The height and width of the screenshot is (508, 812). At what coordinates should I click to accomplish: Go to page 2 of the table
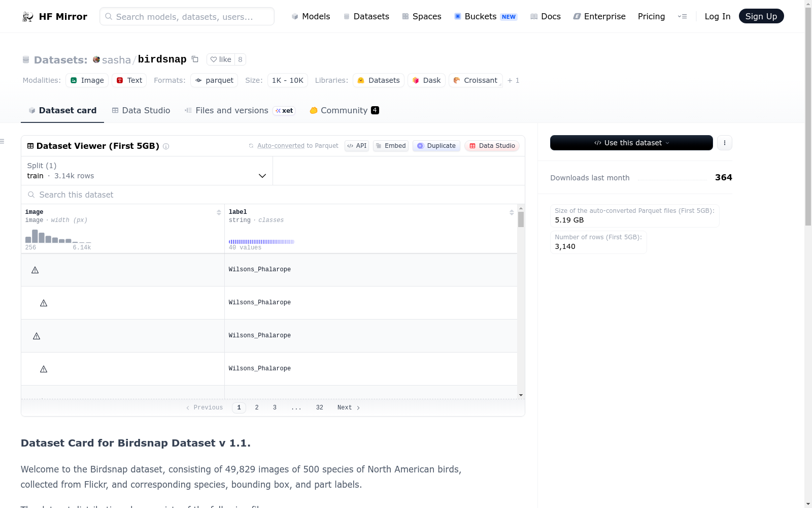[x=257, y=408]
